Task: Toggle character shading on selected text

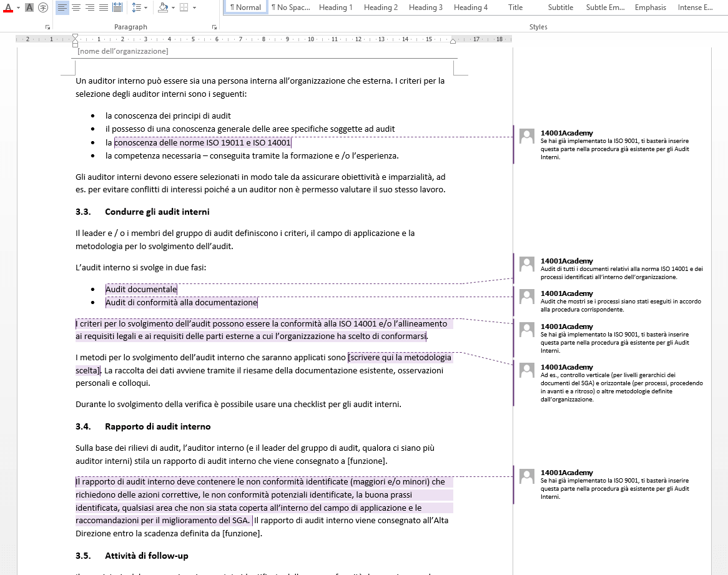Action: coord(29,7)
